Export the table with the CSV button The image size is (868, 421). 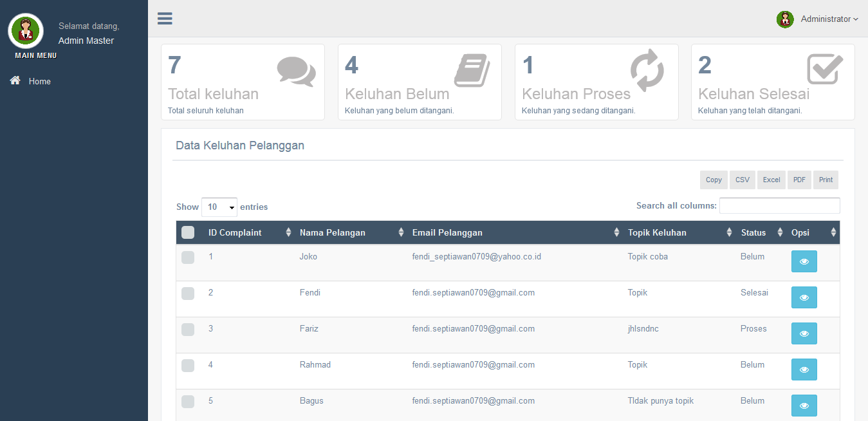click(742, 180)
